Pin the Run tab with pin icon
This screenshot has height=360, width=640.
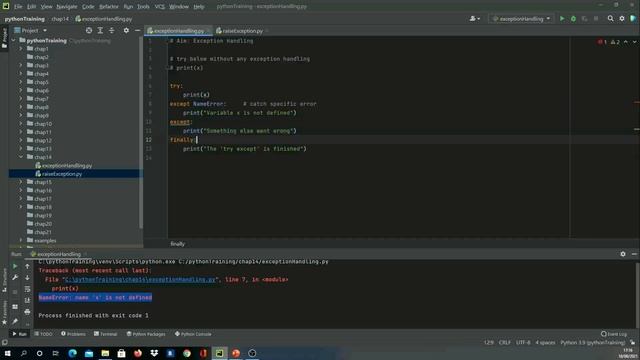click(x=15, y=321)
